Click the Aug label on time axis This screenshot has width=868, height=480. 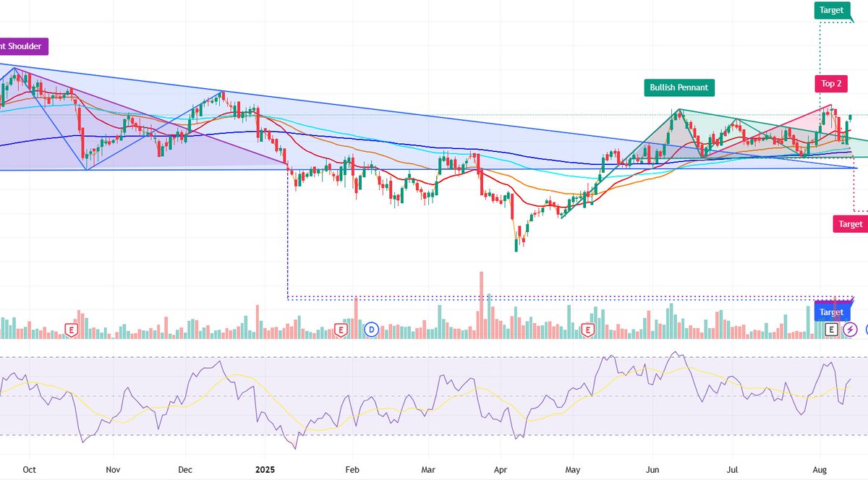tap(821, 468)
